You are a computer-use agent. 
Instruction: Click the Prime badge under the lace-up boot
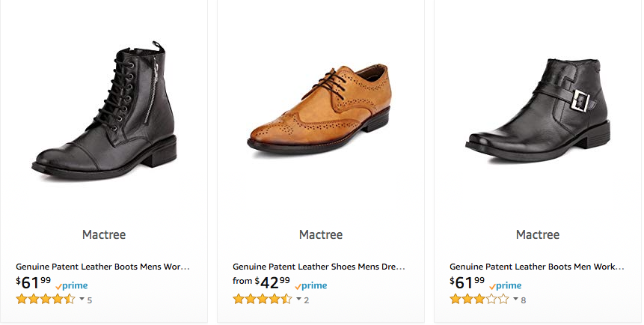(72, 285)
